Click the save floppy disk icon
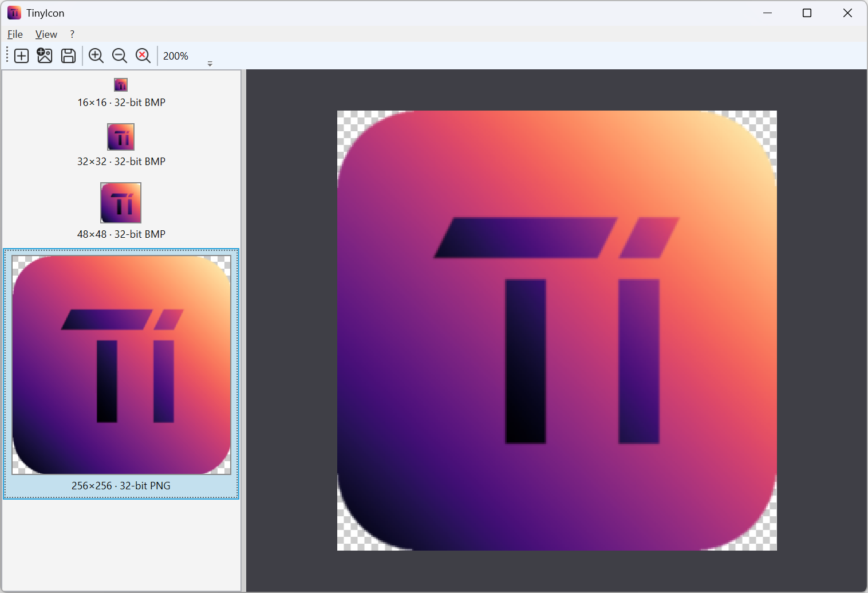Viewport: 868px width, 593px height. (x=68, y=56)
